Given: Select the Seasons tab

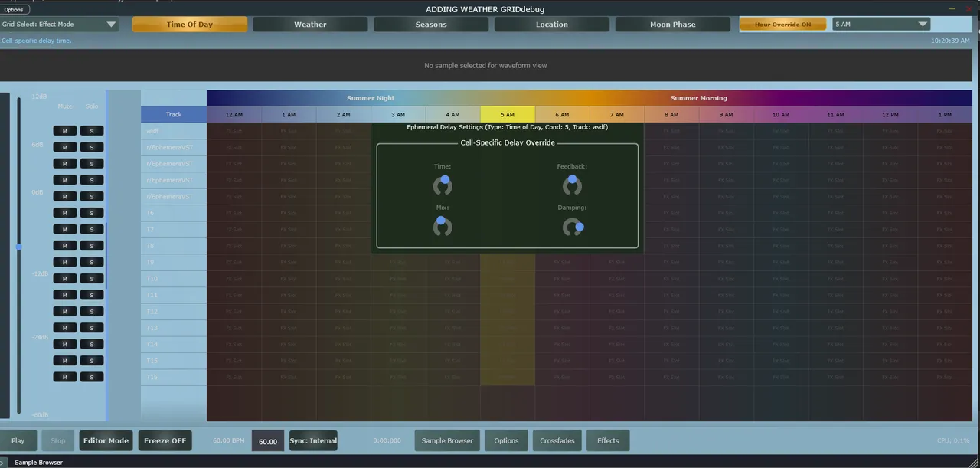Looking at the screenshot, I should click(x=430, y=25).
